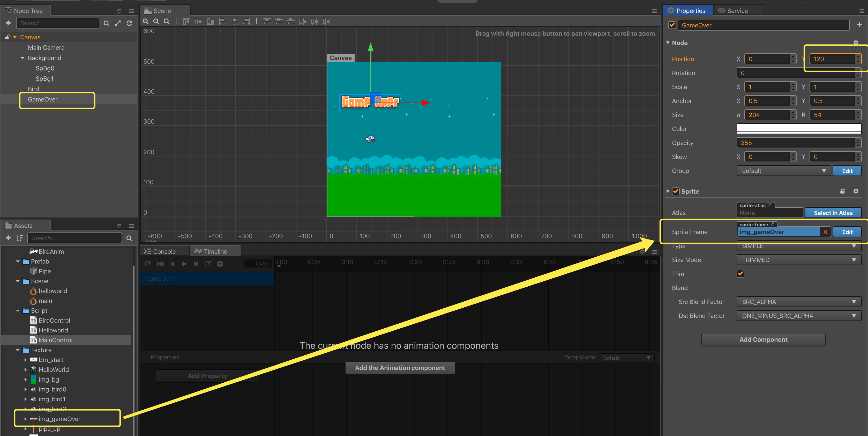The image size is (868, 436).
Task: Collapse the Texture folder
Action: (18, 350)
